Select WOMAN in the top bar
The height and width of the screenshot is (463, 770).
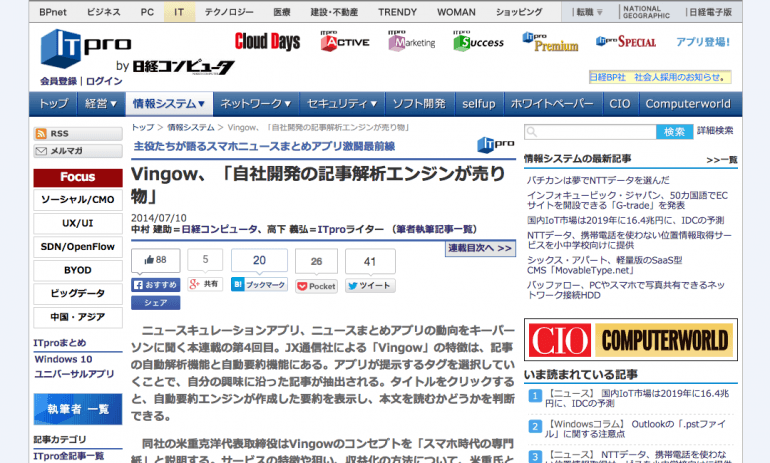[x=456, y=12]
